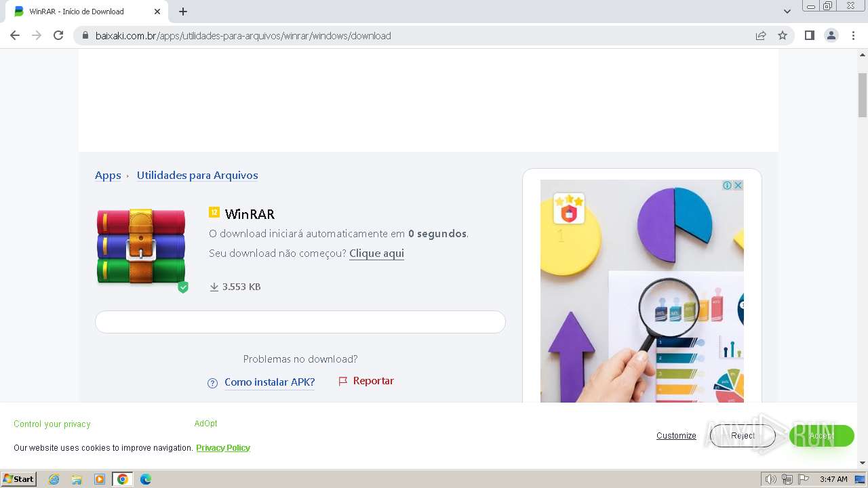Accept cookies with green button

pyautogui.click(x=821, y=436)
